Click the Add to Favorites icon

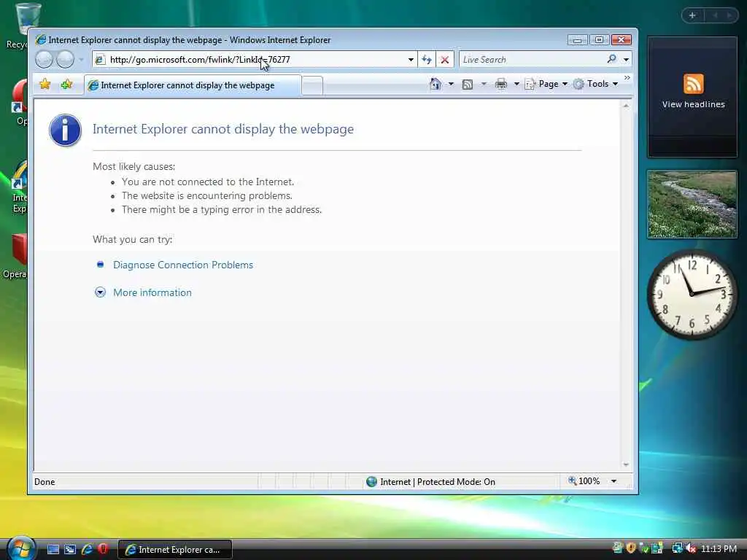(x=66, y=85)
